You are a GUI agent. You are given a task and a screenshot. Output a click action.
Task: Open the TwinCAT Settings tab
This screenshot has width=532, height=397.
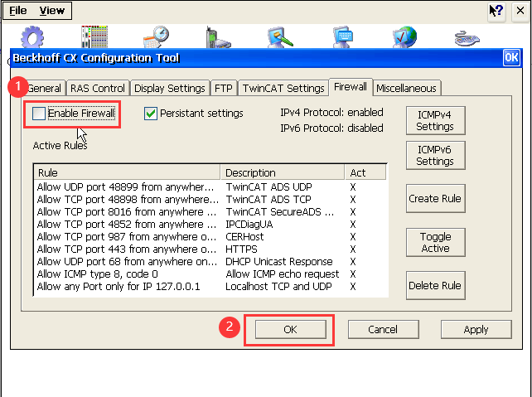[283, 88]
